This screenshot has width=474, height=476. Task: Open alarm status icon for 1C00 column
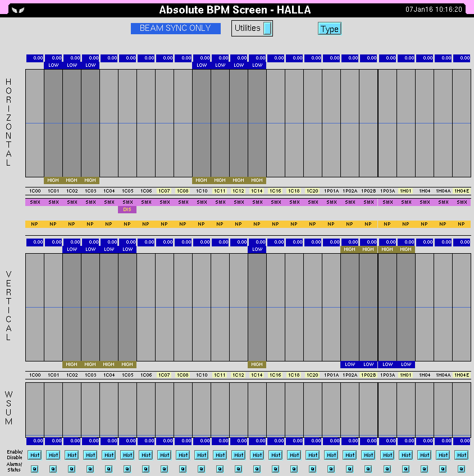tap(35, 469)
